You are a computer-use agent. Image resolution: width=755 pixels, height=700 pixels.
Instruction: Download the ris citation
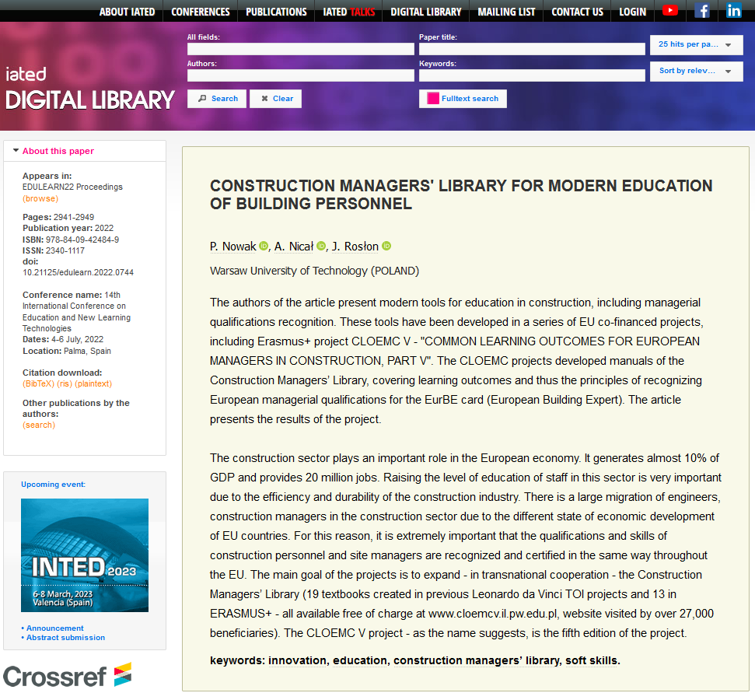point(64,384)
